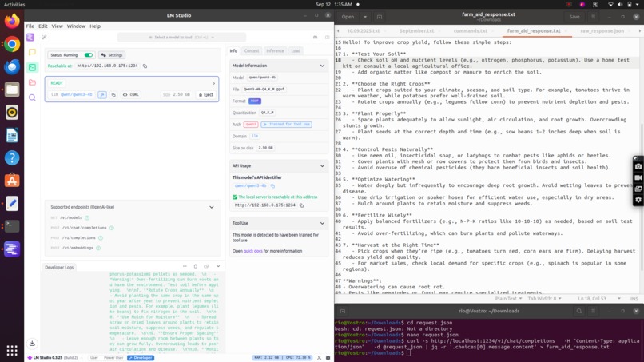Viewport: 644px width, 362px height.
Task: Switch to raw_response.json tab in editor
Action: pos(602,31)
